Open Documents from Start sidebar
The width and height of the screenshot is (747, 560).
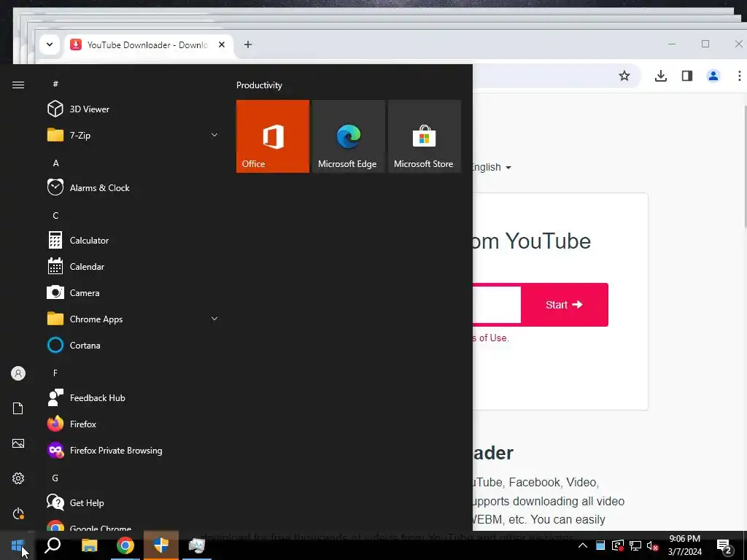tap(18, 408)
